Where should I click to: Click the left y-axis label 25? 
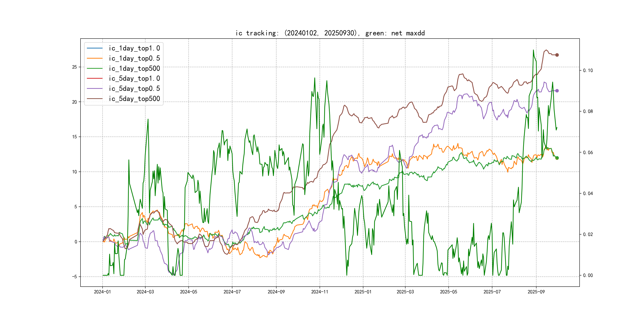point(75,67)
